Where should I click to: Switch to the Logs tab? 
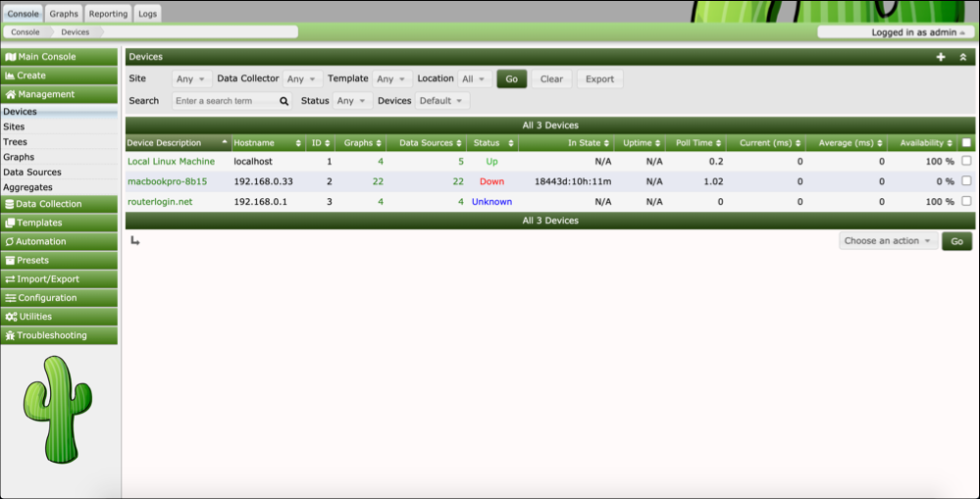[147, 13]
